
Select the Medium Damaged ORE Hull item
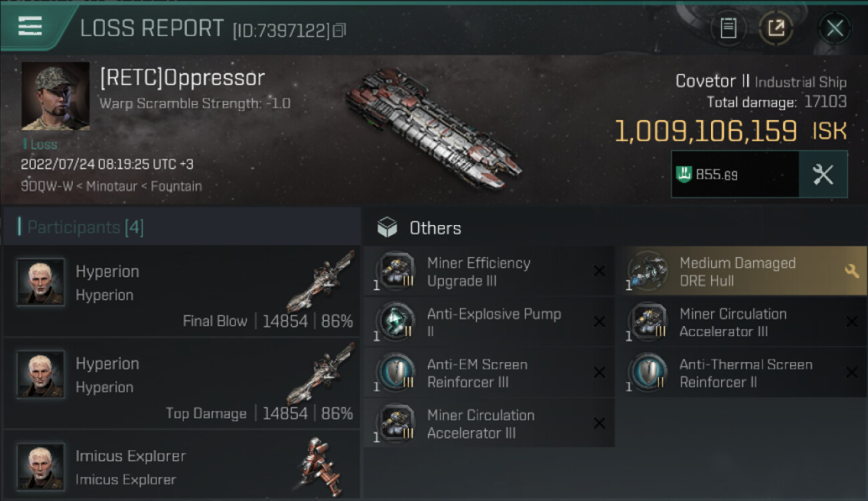[734, 271]
